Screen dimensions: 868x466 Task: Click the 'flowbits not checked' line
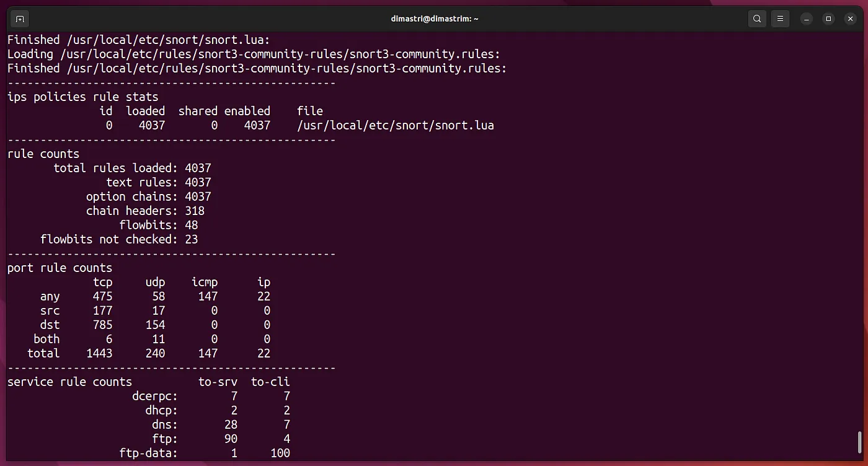119,239
